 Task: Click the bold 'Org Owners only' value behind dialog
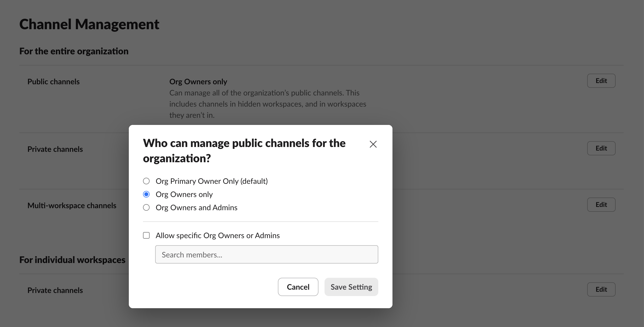click(198, 82)
